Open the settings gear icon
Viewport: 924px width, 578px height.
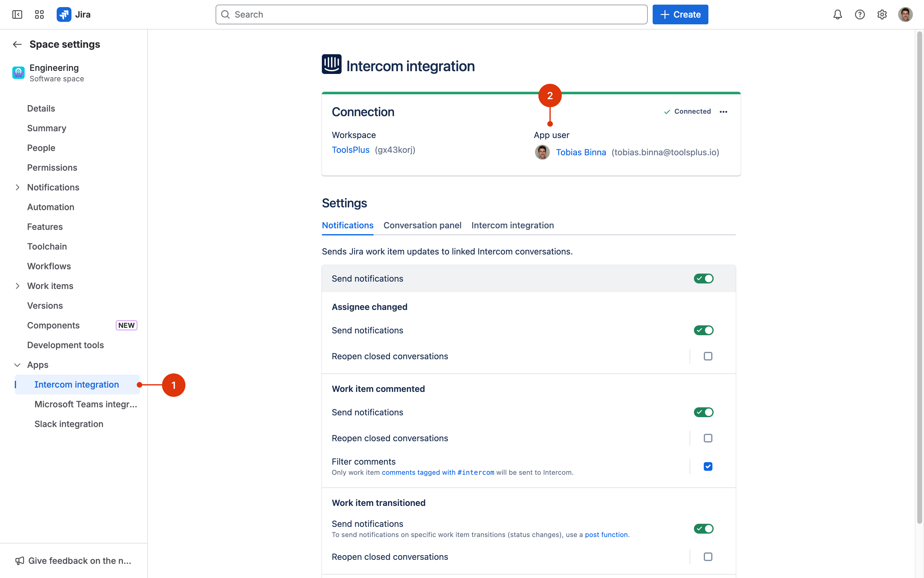(x=881, y=14)
